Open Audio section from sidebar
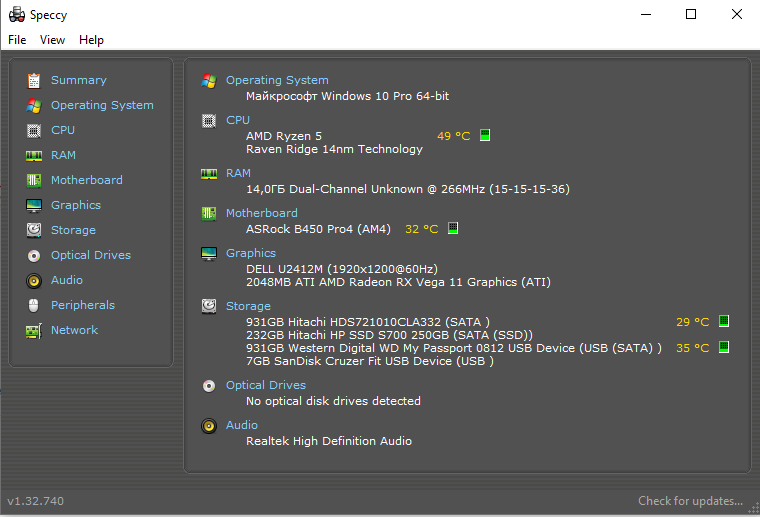 point(67,281)
